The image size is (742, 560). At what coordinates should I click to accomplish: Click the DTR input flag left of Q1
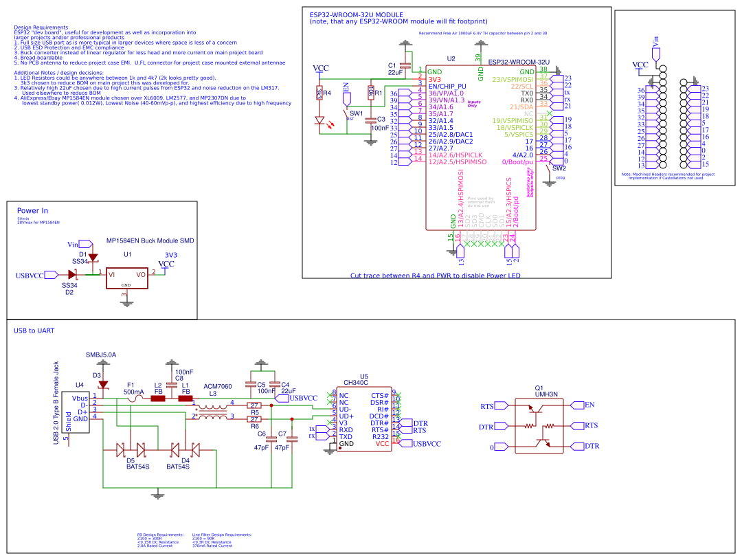(x=501, y=426)
